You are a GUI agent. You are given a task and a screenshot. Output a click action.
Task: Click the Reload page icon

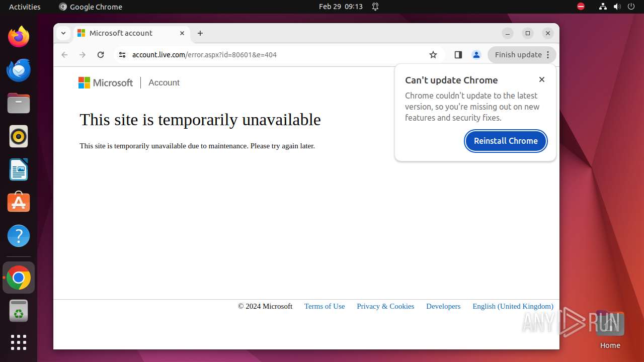(x=101, y=55)
